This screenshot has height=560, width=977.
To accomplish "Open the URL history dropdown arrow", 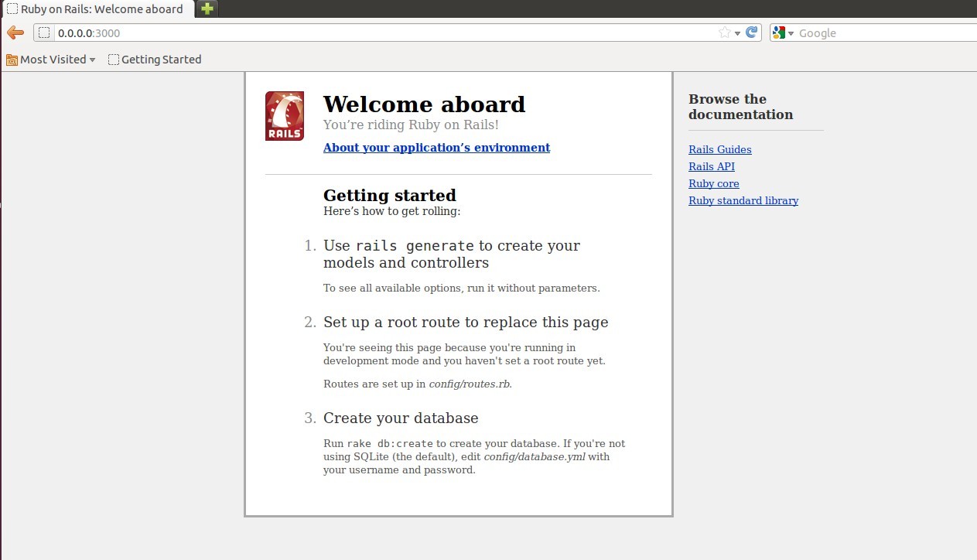I will (737, 33).
